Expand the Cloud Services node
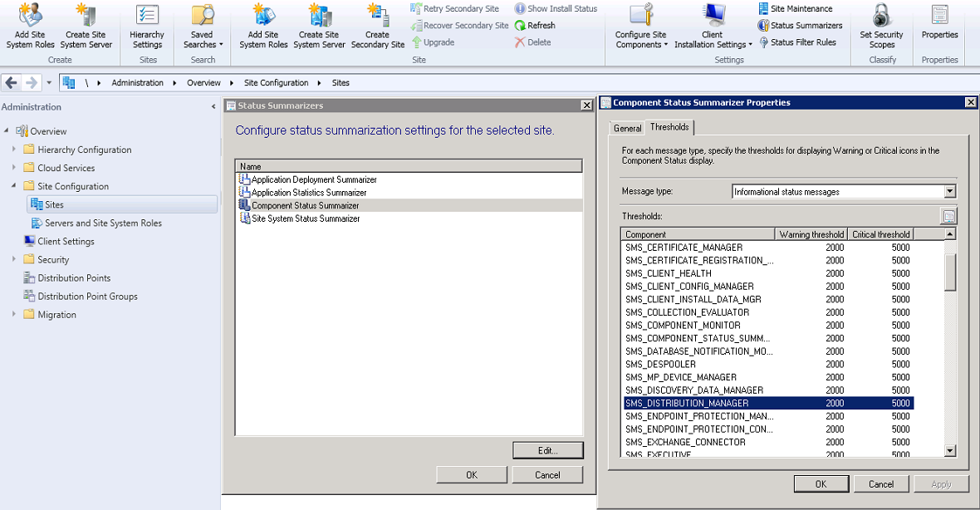This screenshot has width=980, height=510. [14, 167]
